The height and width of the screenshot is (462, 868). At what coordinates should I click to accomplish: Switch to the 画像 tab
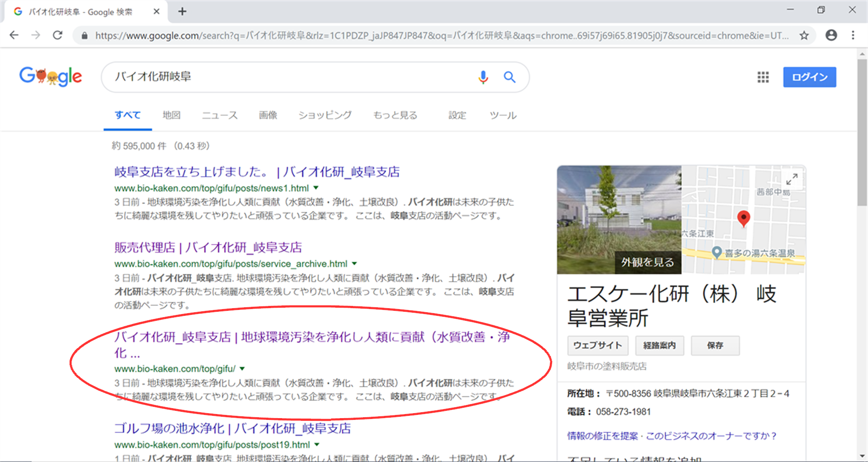(268, 115)
